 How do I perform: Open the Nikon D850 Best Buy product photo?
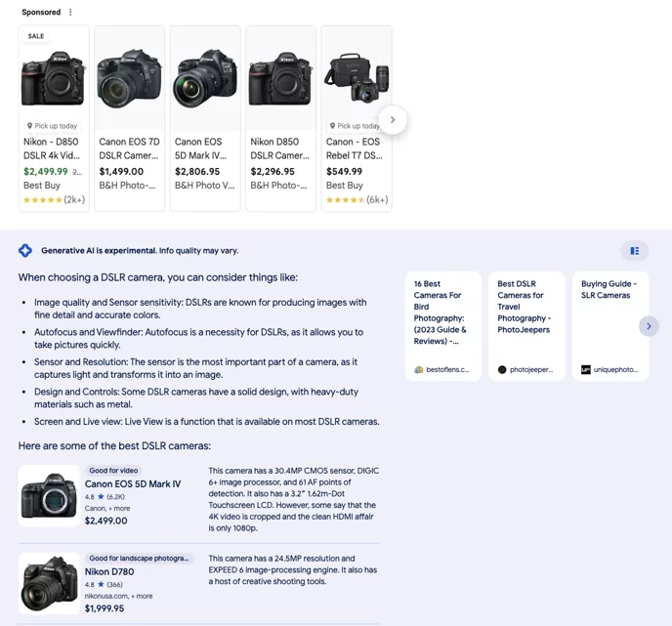[x=54, y=78]
